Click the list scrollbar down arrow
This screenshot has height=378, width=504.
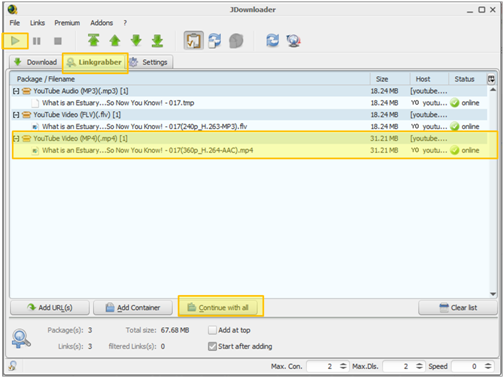tap(493, 294)
